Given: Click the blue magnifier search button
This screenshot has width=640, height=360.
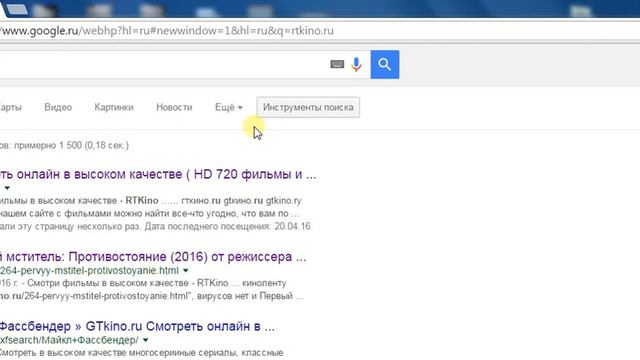Looking at the screenshot, I should 384,64.
